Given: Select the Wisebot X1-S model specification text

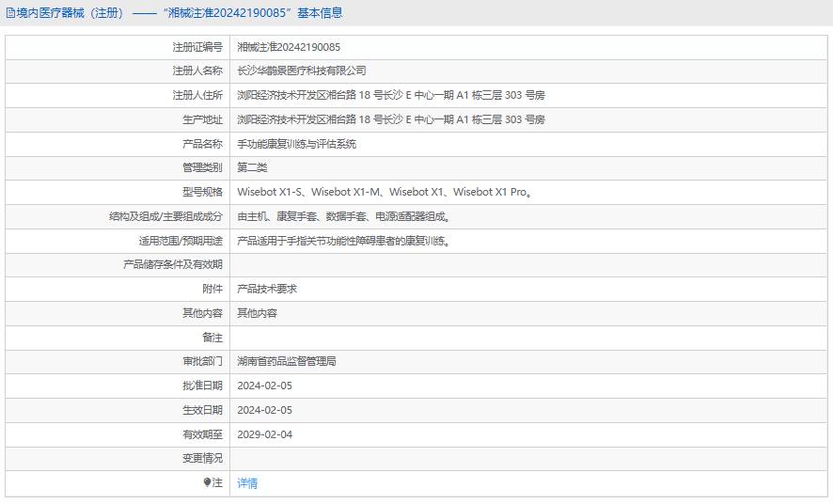Looking at the screenshot, I should point(269,192).
